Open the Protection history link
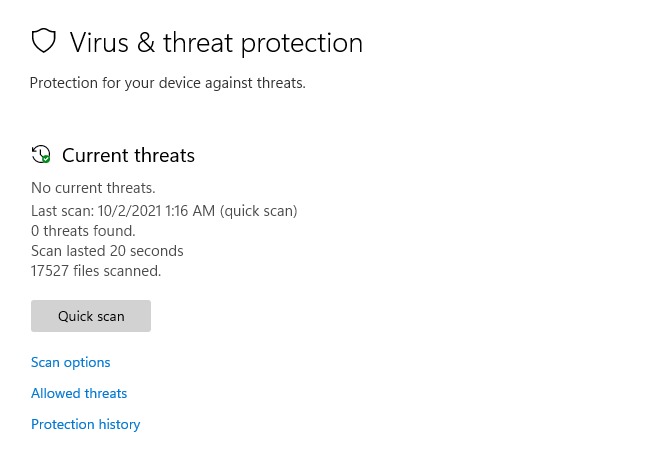 click(86, 424)
